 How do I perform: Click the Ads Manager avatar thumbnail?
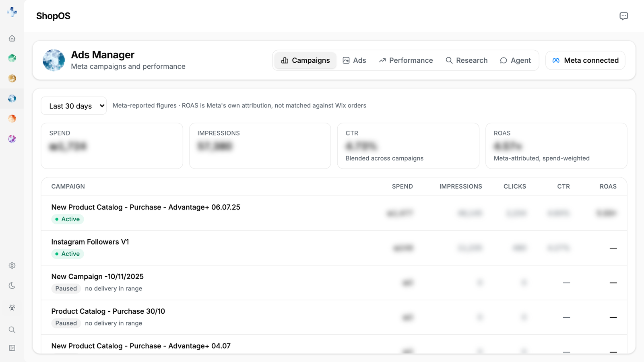[54, 60]
